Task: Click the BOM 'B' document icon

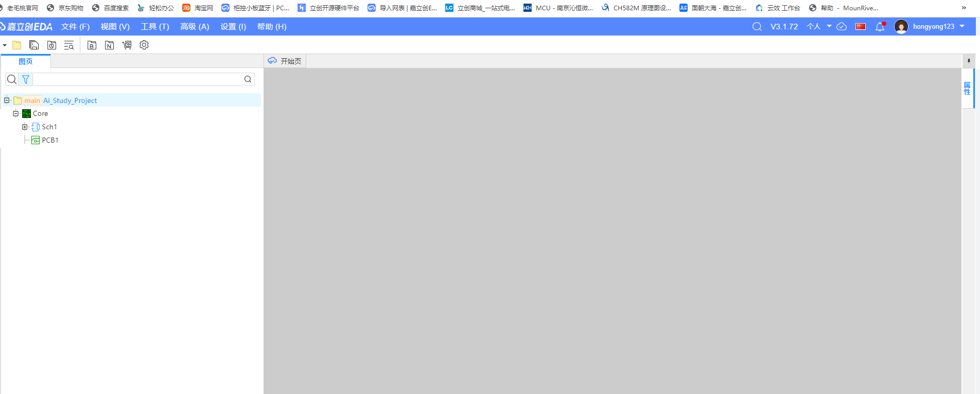Action: tap(92, 45)
